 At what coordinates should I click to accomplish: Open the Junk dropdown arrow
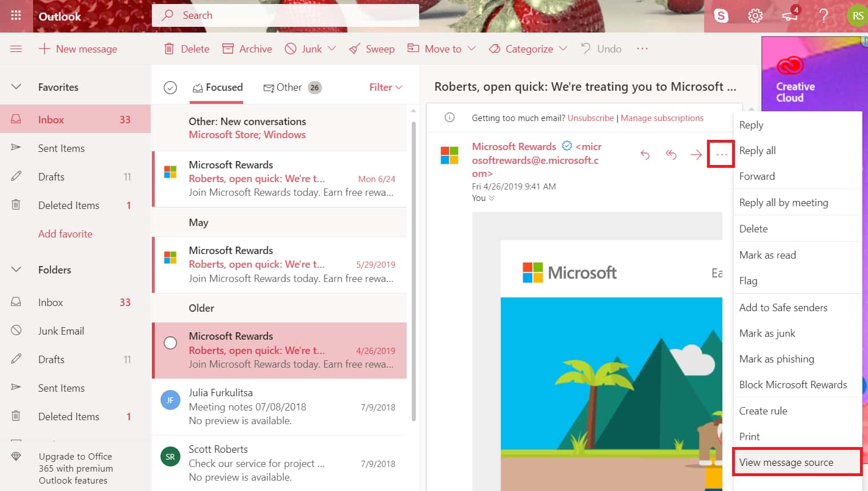point(332,49)
